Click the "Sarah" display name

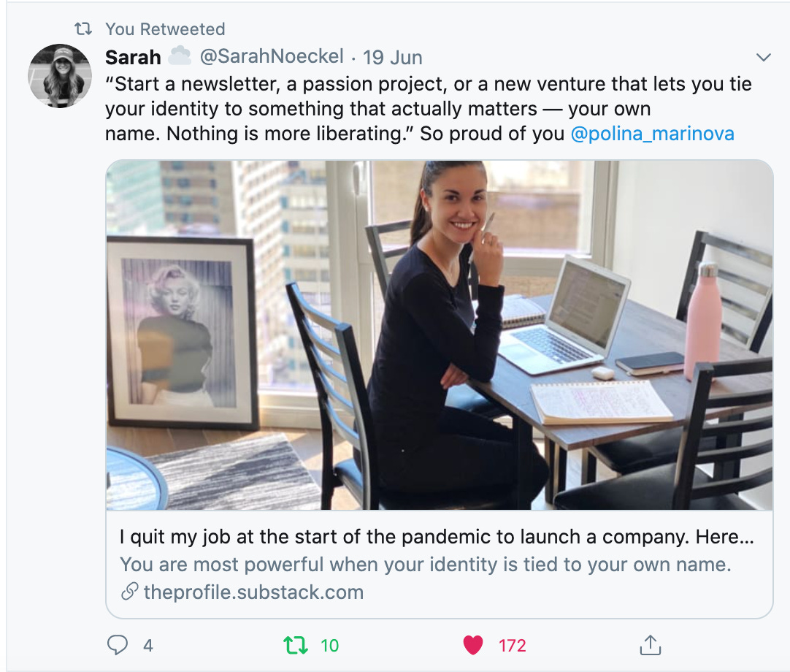[x=133, y=57]
